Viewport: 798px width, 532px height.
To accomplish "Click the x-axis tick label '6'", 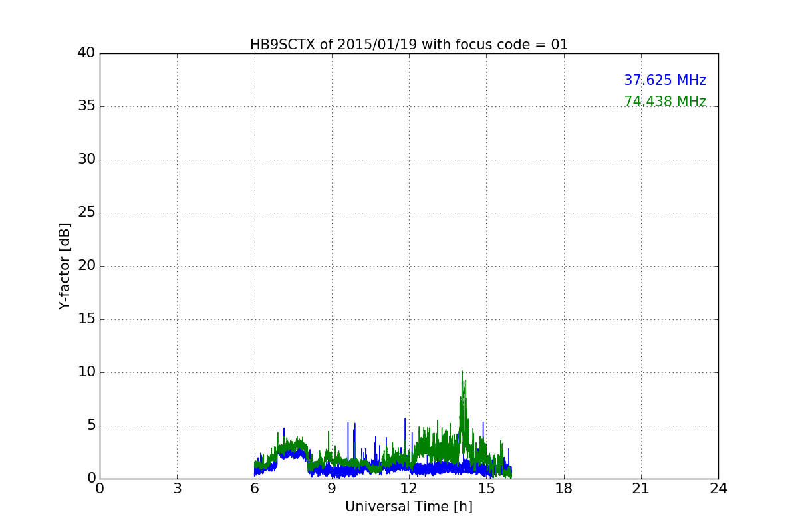I will pyautogui.click(x=255, y=489).
